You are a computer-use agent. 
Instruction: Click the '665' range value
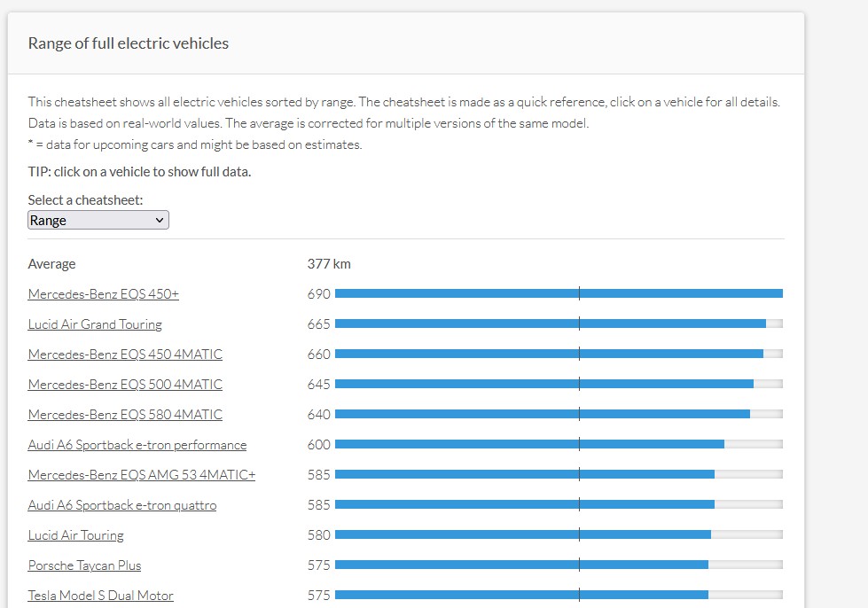coord(319,324)
